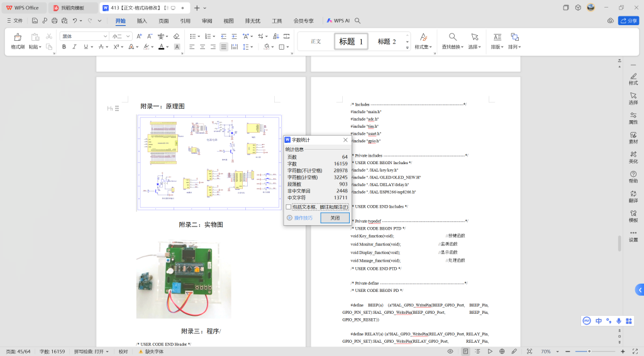Expand the style gallery's bottom arrow
The image size is (644, 356).
[x=408, y=48]
